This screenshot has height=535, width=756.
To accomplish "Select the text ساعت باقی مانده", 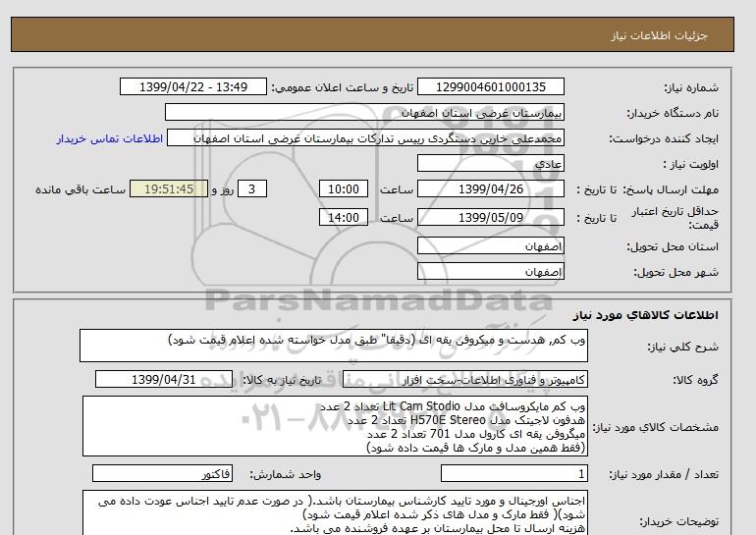I will pos(81,189).
